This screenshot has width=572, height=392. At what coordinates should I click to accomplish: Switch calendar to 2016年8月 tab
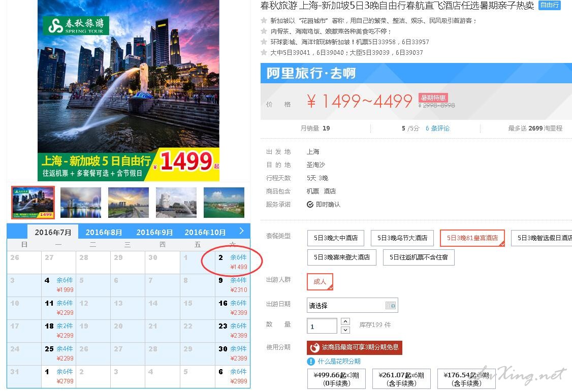[104, 232]
